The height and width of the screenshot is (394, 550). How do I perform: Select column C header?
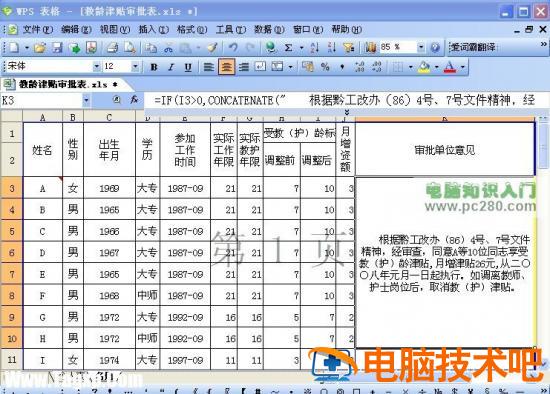(109, 117)
